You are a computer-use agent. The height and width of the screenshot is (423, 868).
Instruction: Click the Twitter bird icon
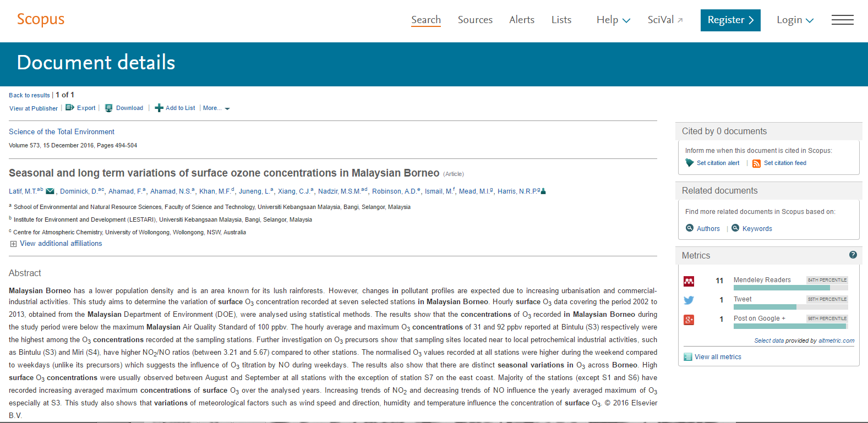tap(689, 300)
